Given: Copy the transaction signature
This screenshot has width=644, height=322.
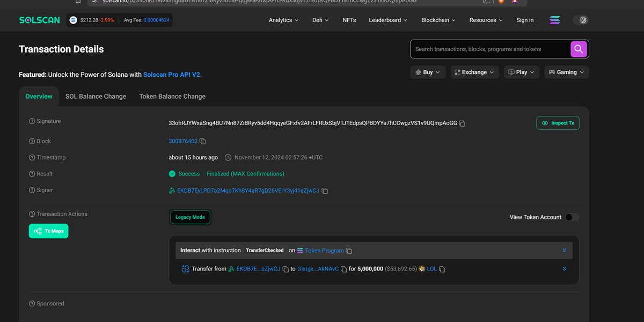Looking at the screenshot, I should (x=462, y=123).
